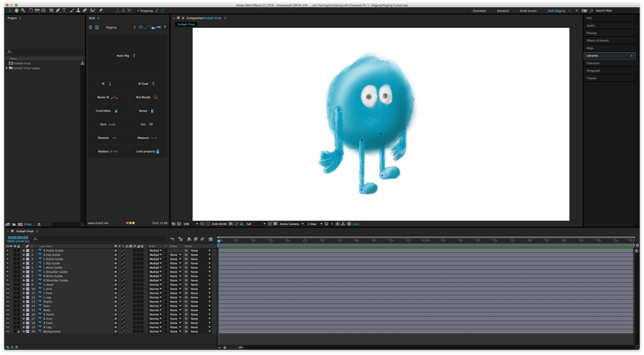
Task: Select the Zoom magnifier tool
Action: (x=23, y=10)
